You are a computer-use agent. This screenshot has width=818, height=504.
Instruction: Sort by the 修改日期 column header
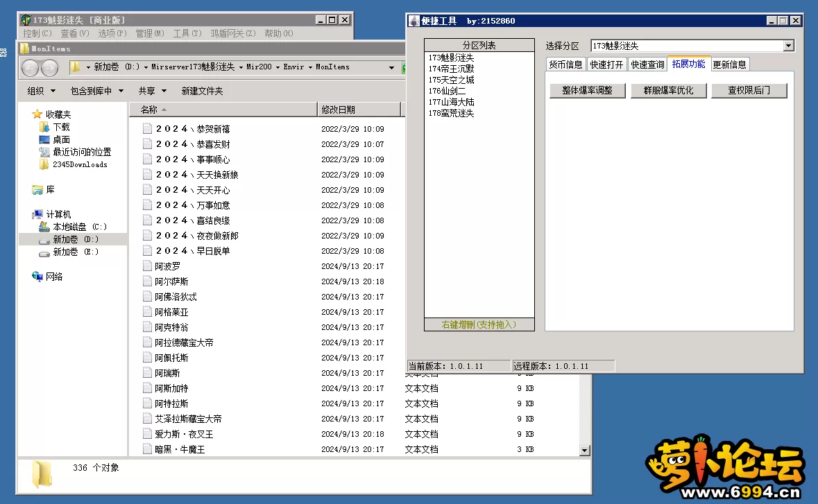click(x=359, y=110)
